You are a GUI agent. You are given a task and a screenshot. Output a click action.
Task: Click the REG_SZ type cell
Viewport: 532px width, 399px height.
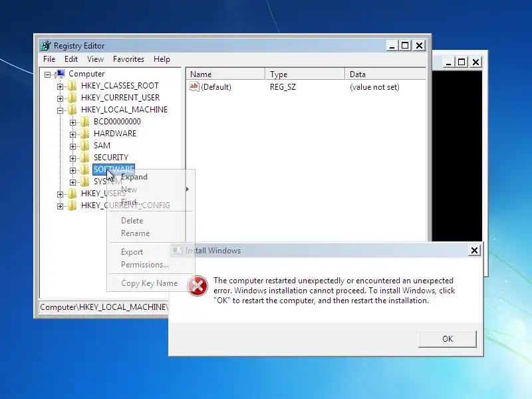tap(283, 87)
